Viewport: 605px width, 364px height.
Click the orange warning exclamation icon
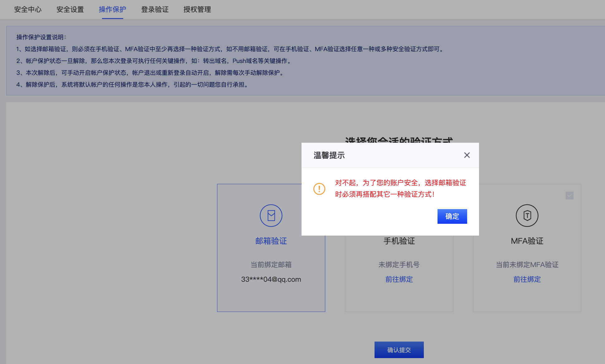pos(319,189)
